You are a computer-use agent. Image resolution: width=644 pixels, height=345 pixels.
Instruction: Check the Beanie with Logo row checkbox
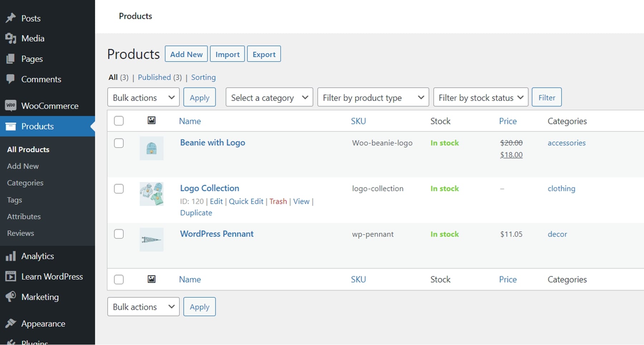pos(119,143)
